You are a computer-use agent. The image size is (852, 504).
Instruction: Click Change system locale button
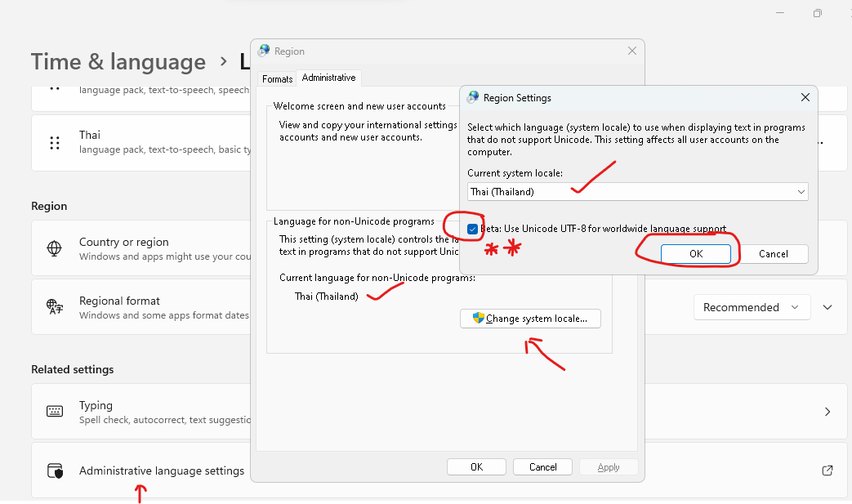(530, 319)
